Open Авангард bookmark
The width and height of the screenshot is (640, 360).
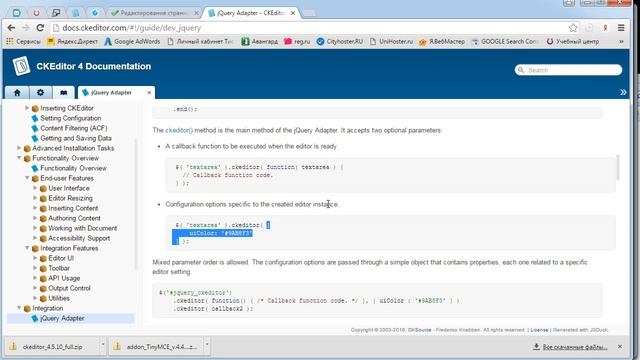259,41
